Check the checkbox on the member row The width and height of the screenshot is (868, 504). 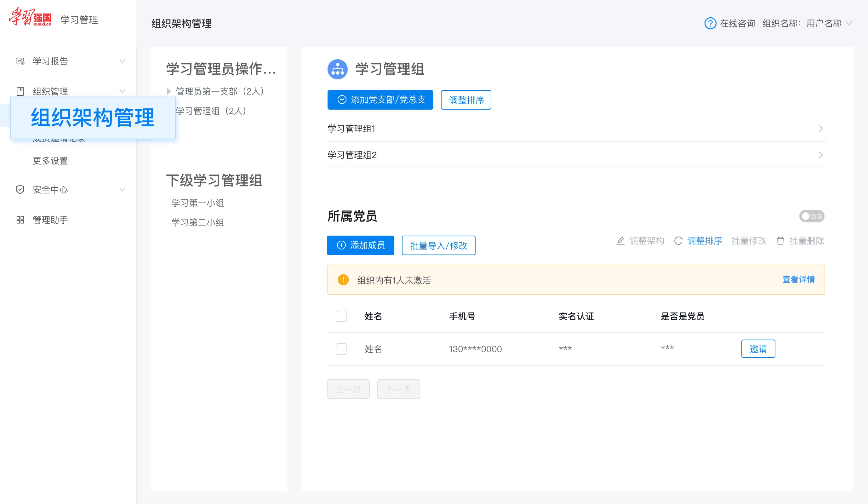(x=341, y=349)
